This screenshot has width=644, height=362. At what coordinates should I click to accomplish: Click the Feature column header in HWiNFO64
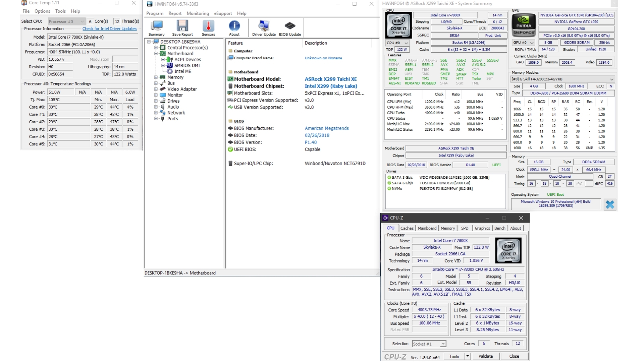[x=264, y=43]
